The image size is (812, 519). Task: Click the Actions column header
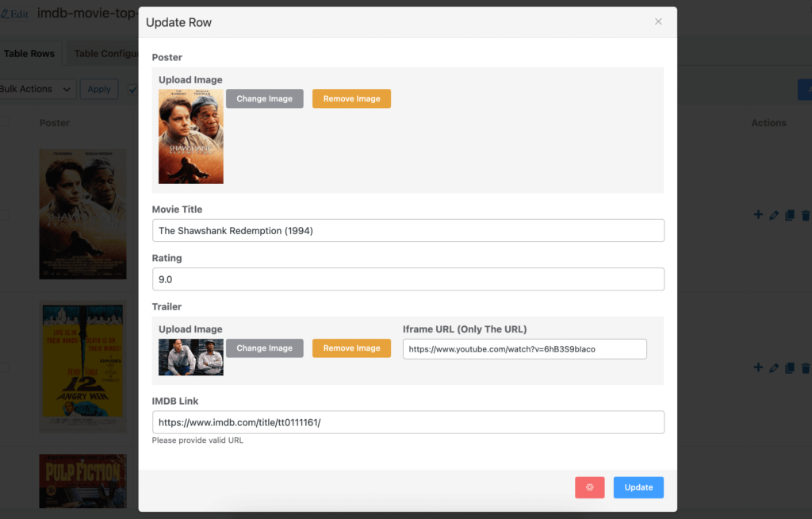(x=768, y=123)
